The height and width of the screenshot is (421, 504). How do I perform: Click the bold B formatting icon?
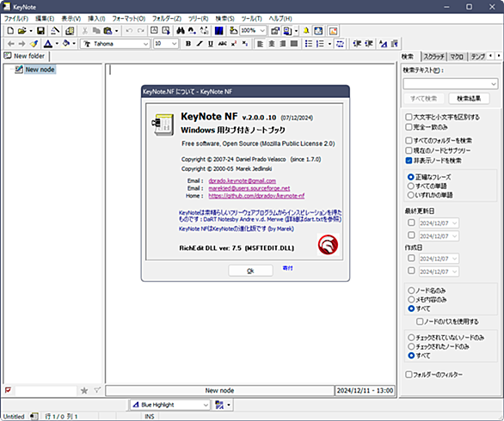coord(188,44)
